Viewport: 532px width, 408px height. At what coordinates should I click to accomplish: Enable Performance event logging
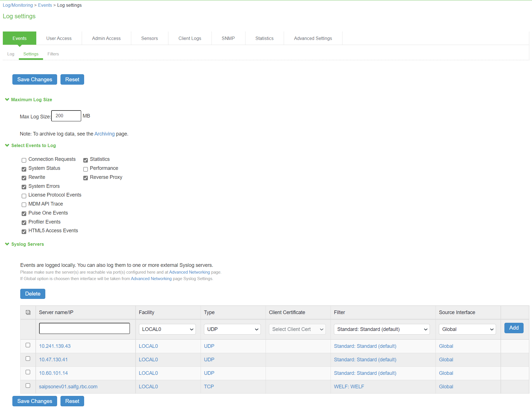pos(86,169)
